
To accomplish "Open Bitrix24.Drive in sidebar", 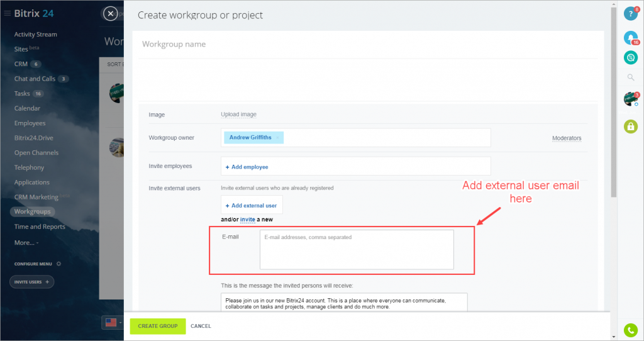I will [x=34, y=138].
